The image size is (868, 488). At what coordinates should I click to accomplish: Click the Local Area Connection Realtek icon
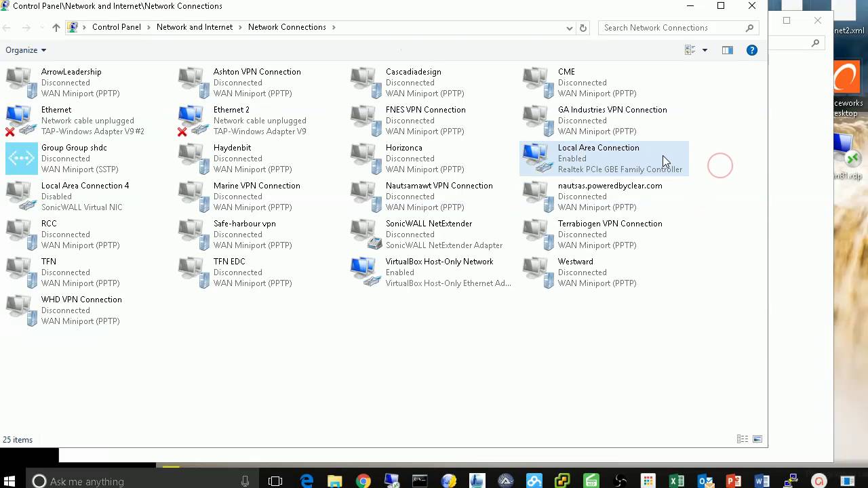click(x=538, y=159)
